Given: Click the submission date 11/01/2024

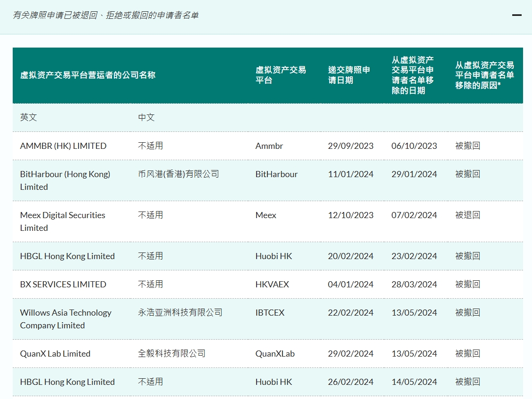Looking at the screenshot, I should [350, 174].
